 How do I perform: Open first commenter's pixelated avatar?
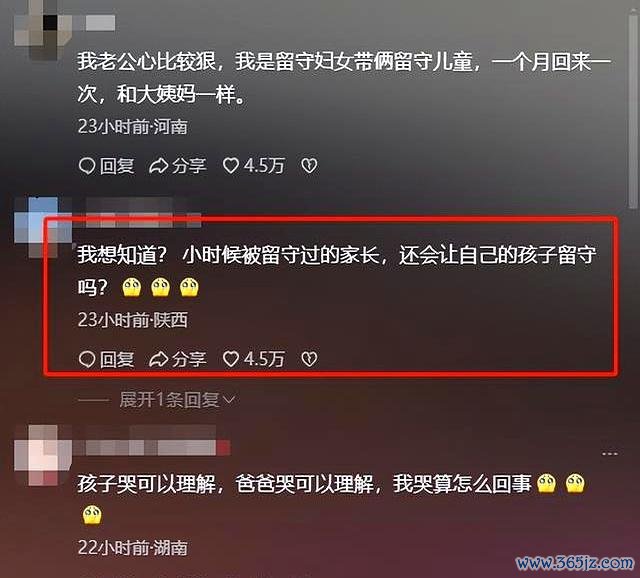click(x=43, y=29)
